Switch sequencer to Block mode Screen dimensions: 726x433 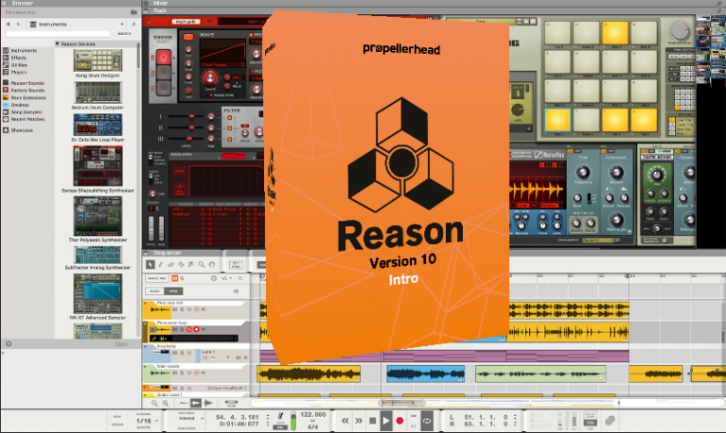pos(155,291)
